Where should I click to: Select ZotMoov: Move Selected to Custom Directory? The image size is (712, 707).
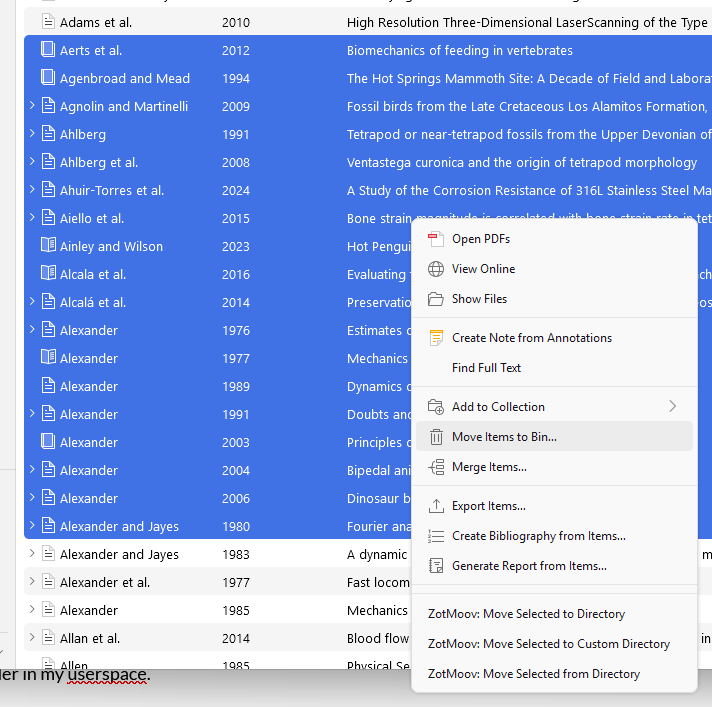548,644
